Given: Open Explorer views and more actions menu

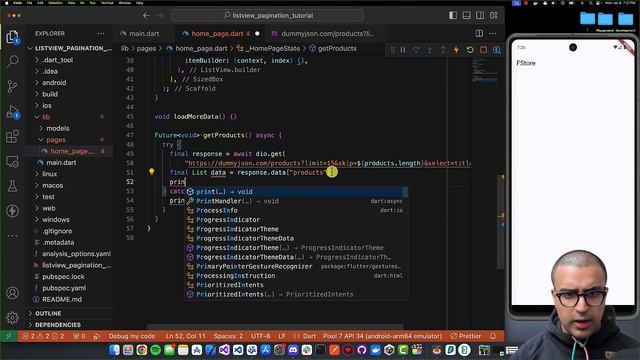Looking at the screenshot, I should 101,33.
